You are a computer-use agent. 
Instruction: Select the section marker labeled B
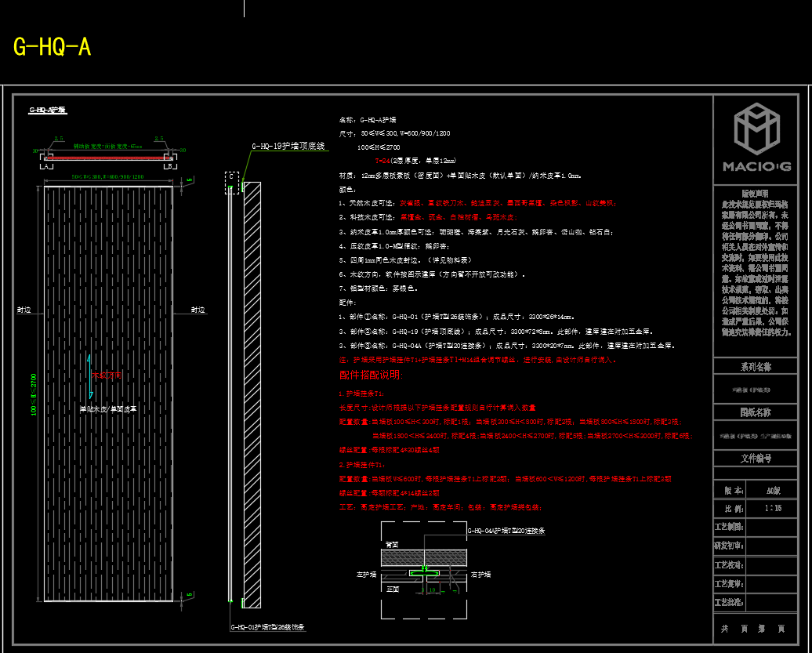click(168, 166)
